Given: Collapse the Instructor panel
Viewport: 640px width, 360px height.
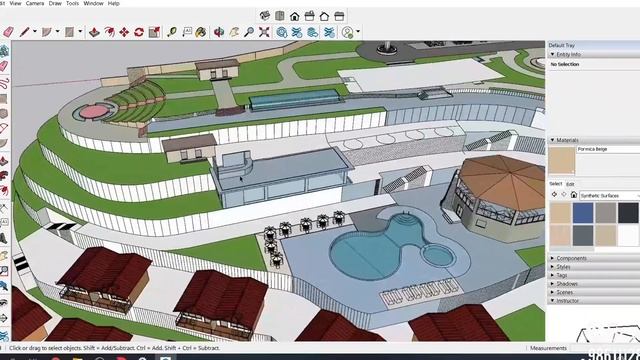Looking at the screenshot, I should pos(553,300).
